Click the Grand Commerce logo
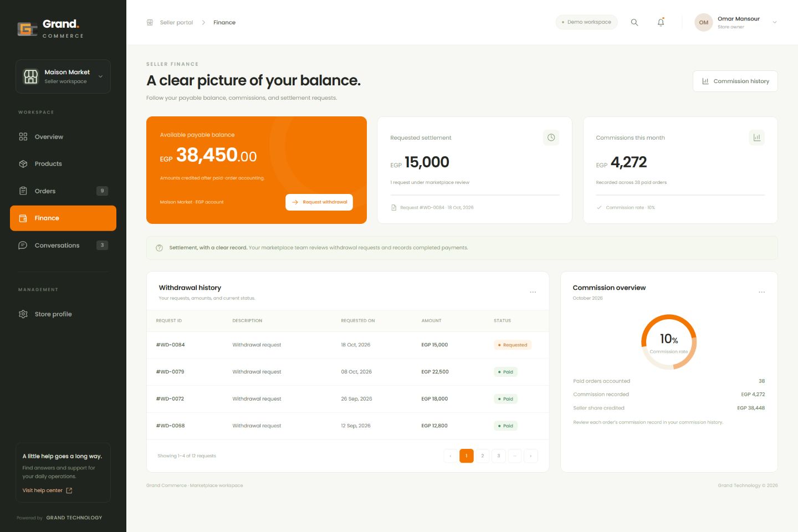The height and width of the screenshot is (532, 798). click(50, 28)
